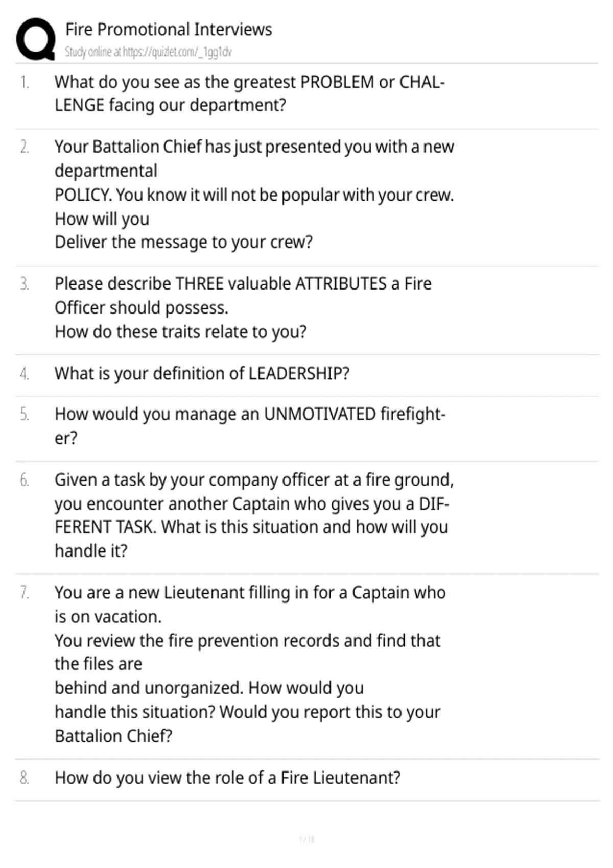613x868 pixels.
Task: Click the Quizlet Q logo icon
Action: click(36, 39)
